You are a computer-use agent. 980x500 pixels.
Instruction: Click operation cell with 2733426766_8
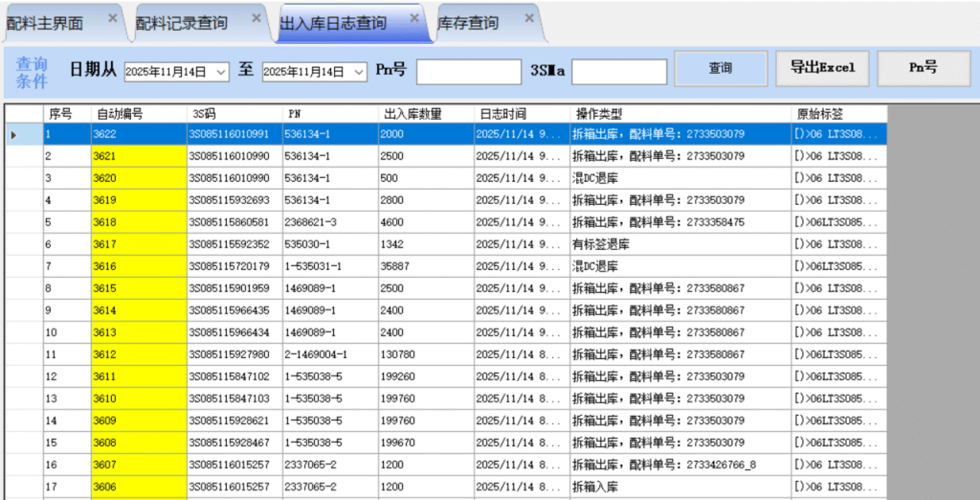click(x=680, y=465)
